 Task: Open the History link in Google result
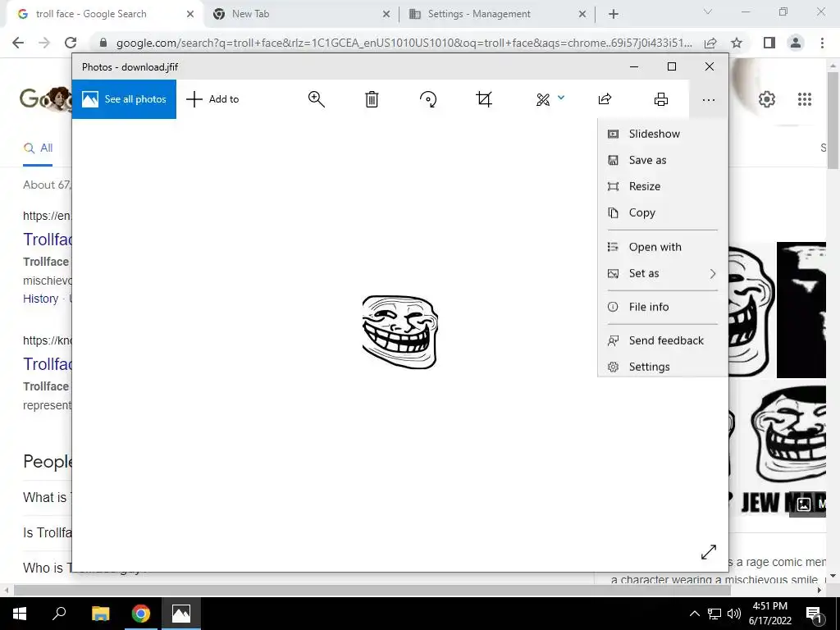[x=41, y=299]
